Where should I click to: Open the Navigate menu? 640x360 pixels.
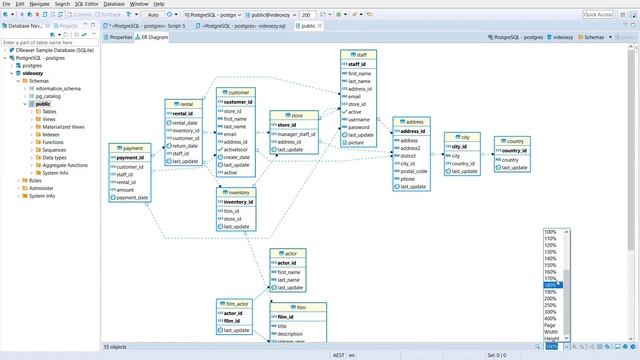pyautogui.click(x=39, y=4)
